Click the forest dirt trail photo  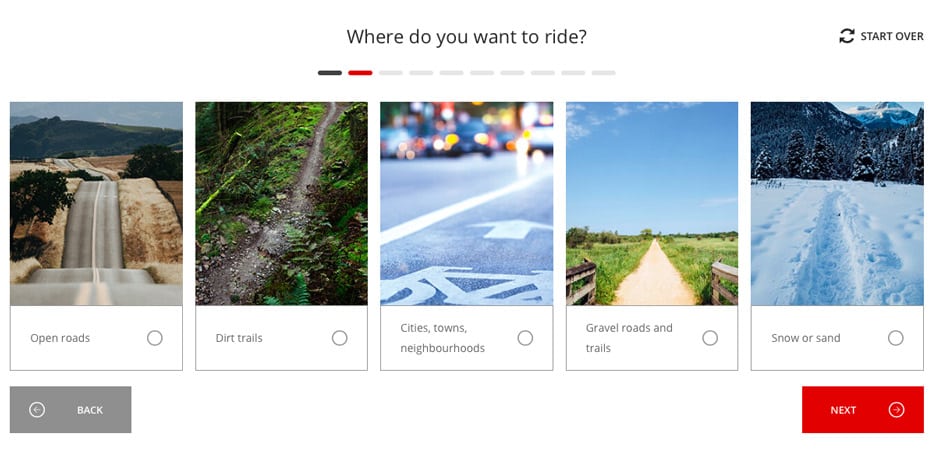(281, 203)
